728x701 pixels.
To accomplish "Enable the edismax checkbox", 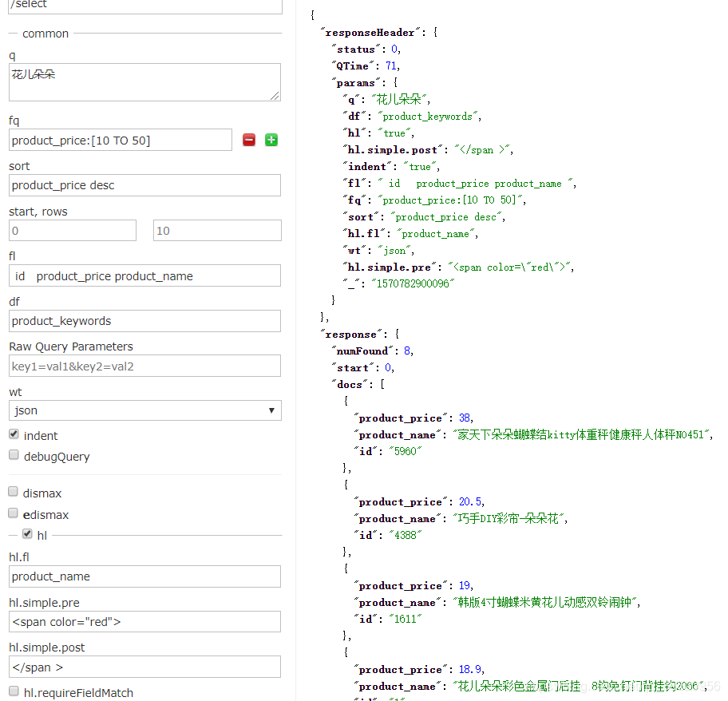I will tap(14, 513).
